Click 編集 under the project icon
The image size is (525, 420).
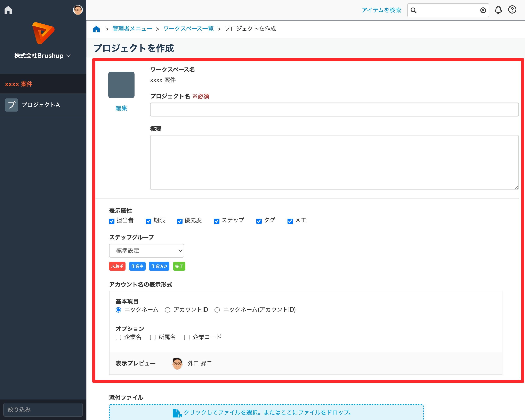point(121,108)
